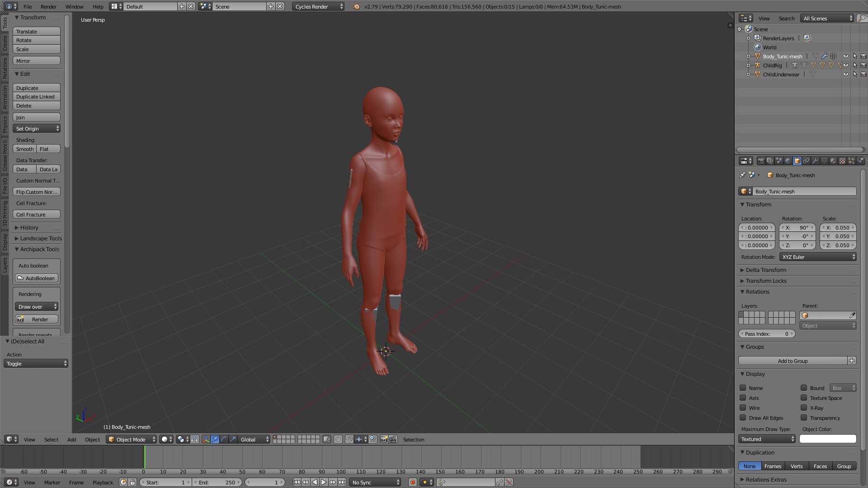Click the Smooth shading button
The width and height of the screenshot is (868, 488).
coord(25,149)
